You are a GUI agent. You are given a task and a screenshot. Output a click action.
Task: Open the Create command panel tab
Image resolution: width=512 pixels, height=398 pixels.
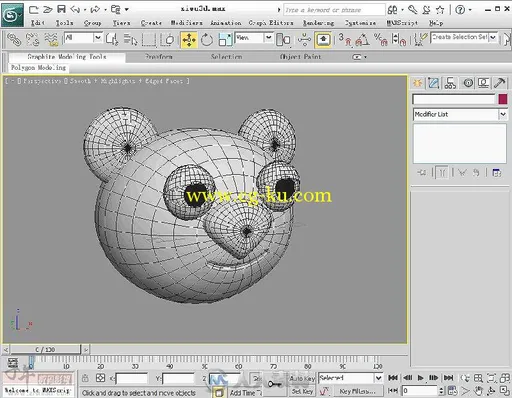pyautogui.click(x=417, y=83)
